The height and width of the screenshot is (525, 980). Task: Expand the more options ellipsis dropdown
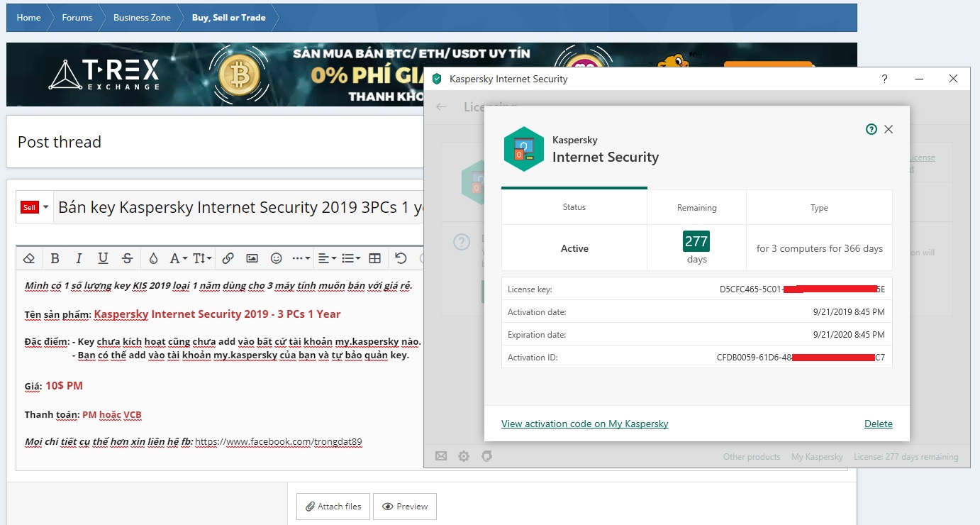click(301, 258)
